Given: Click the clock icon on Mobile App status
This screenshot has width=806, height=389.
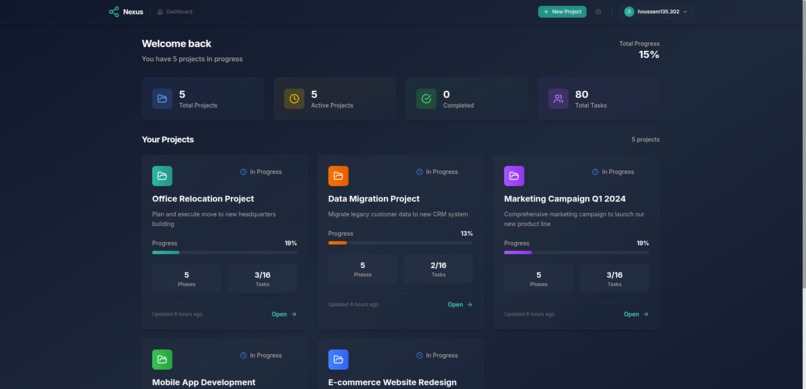Looking at the screenshot, I should click(243, 356).
